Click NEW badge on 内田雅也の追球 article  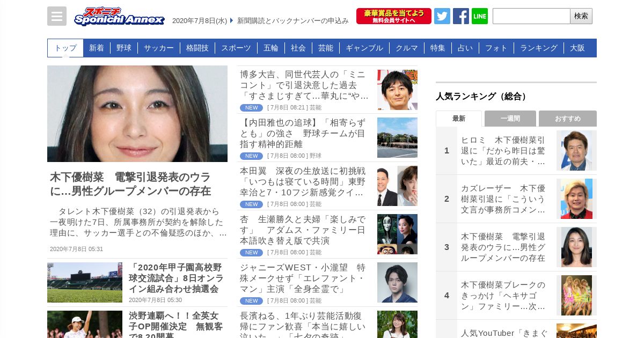251,156
